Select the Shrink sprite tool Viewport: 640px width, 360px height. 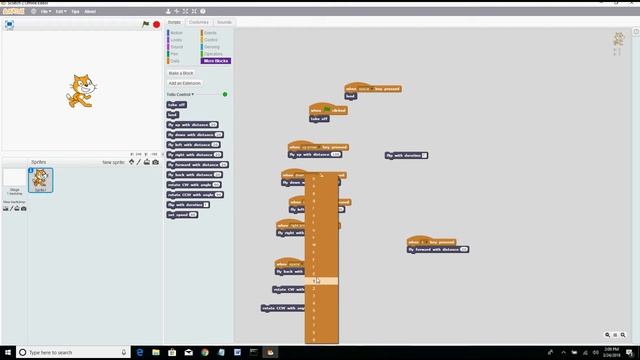194,11
